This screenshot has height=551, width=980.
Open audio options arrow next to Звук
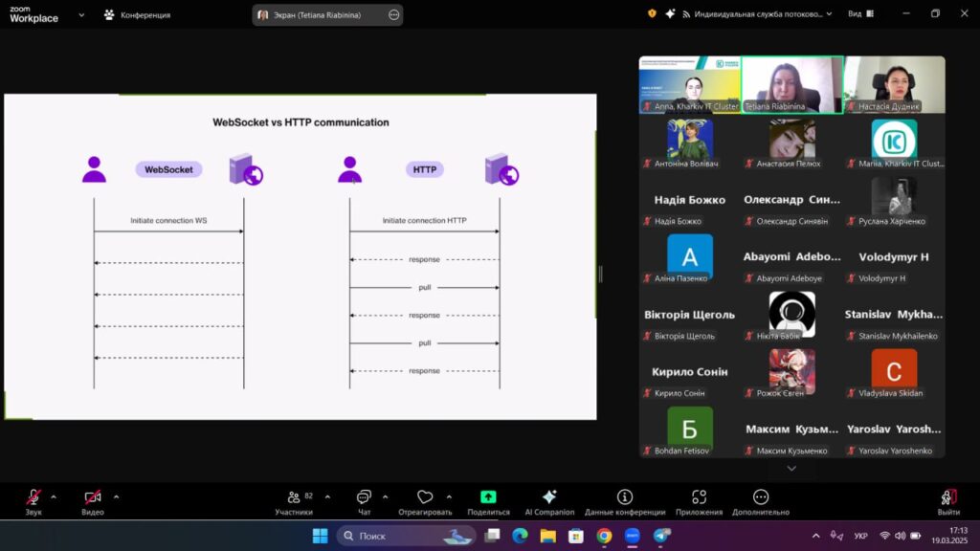point(54,497)
